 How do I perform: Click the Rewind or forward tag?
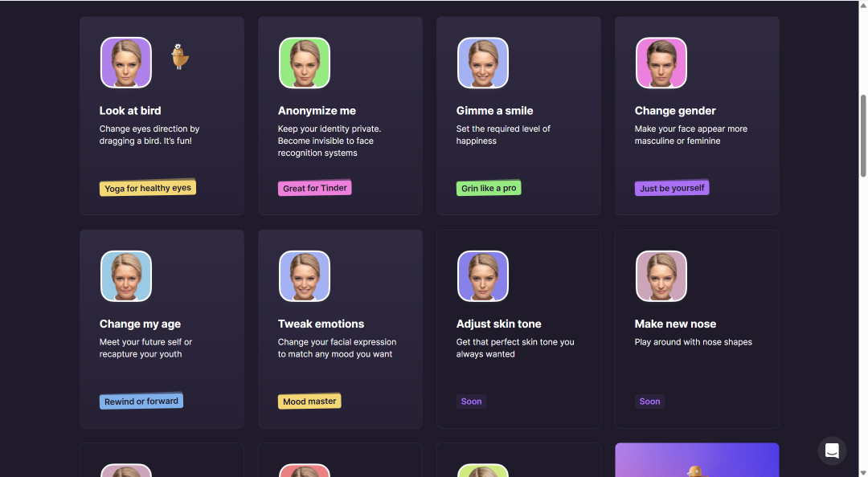[141, 402]
